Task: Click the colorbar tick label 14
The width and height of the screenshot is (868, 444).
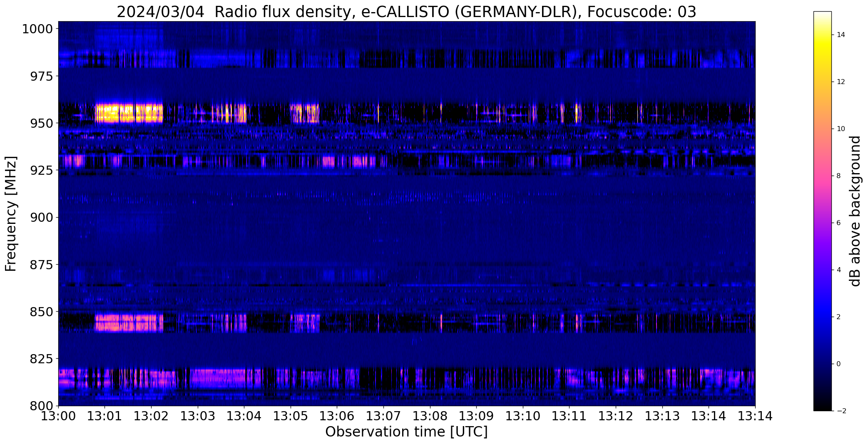Action: 841,35
